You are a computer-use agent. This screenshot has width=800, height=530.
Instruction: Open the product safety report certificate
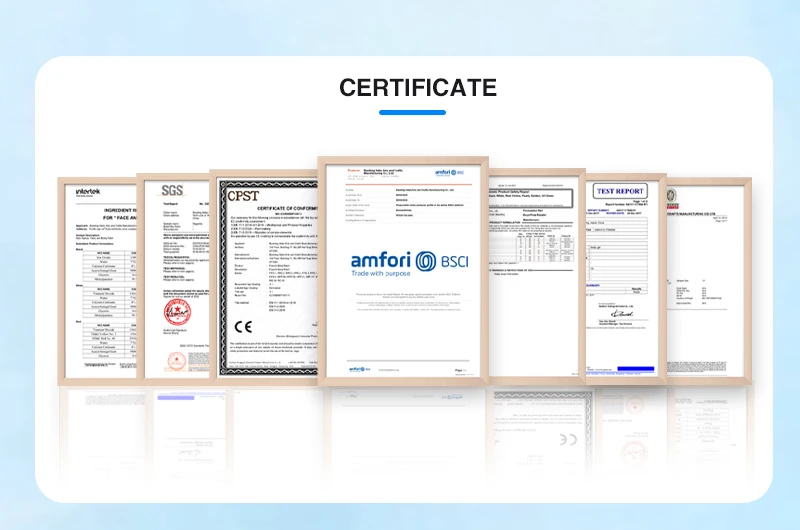coord(536,275)
